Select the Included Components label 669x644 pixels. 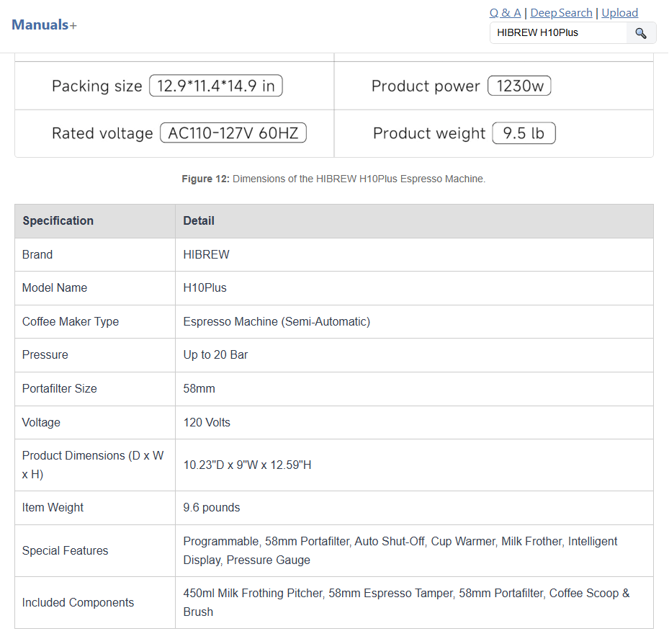point(78,603)
